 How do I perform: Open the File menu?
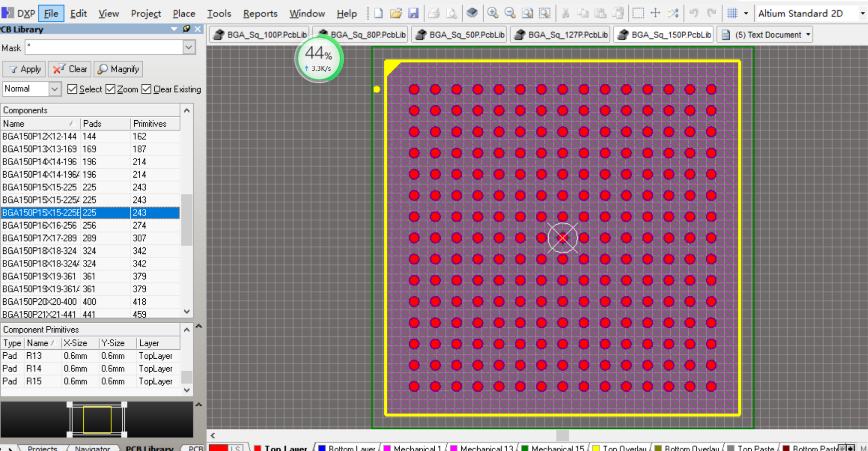point(51,13)
